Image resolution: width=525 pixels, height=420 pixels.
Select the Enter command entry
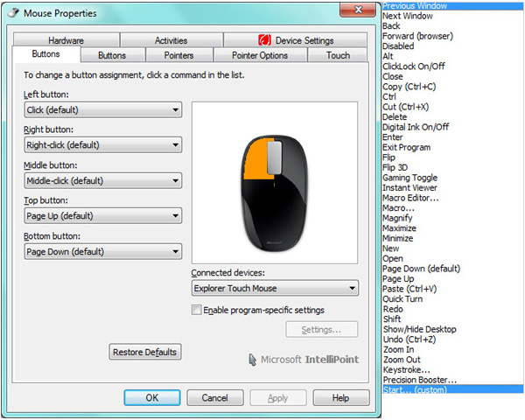coord(452,137)
